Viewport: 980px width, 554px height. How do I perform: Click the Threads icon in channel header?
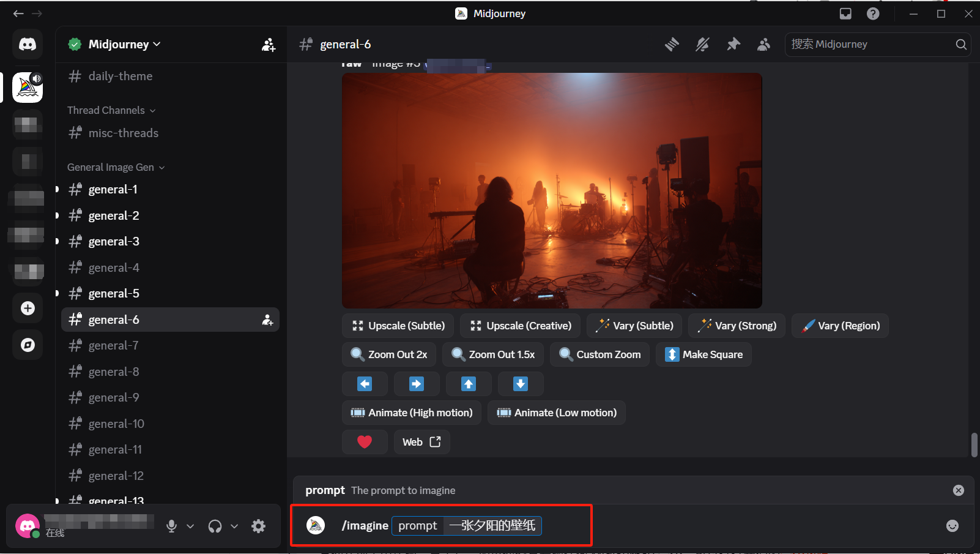pyautogui.click(x=672, y=44)
